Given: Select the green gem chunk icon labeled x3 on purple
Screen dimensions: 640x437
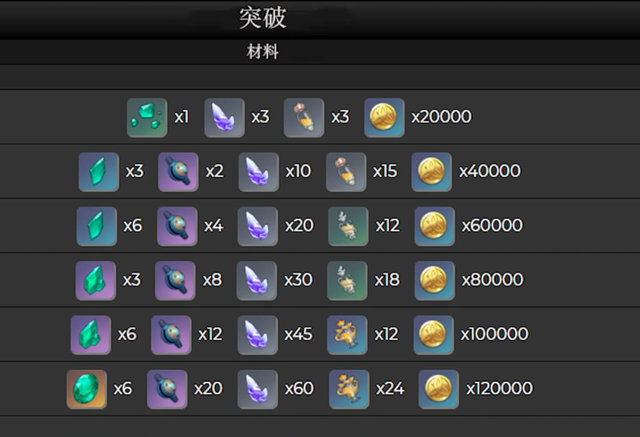Looking at the screenshot, I should pyautogui.click(x=96, y=281).
